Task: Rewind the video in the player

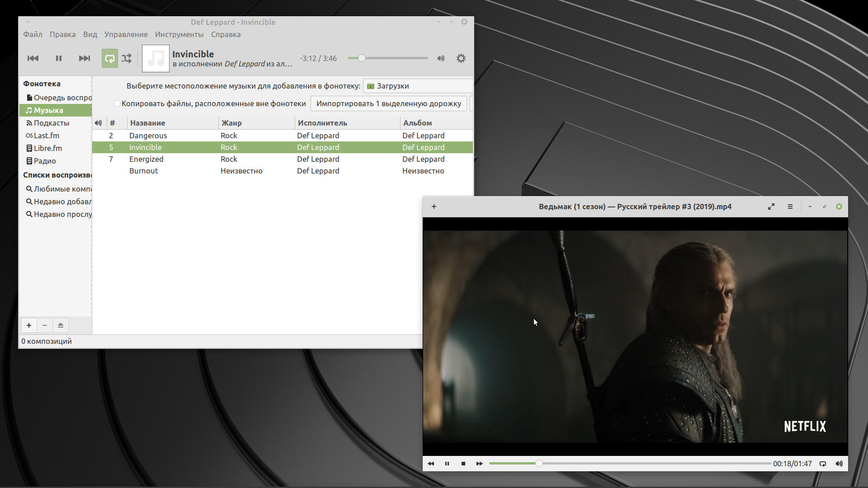Action: [x=431, y=464]
